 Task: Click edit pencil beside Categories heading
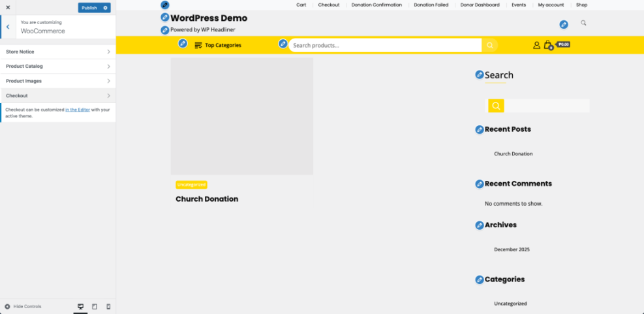pos(480,279)
